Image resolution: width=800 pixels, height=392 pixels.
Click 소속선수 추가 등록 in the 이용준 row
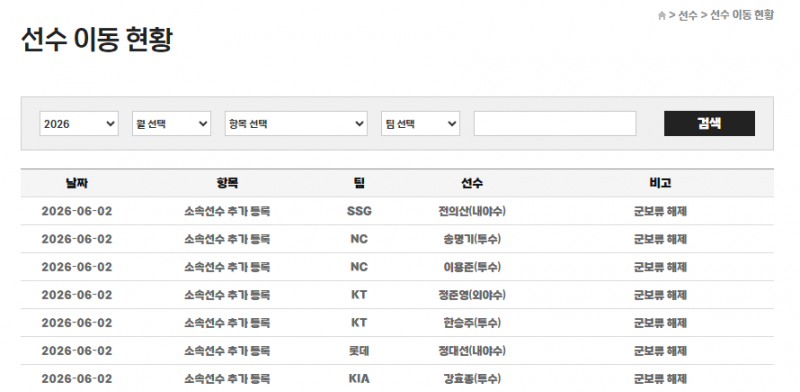click(227, 267)
